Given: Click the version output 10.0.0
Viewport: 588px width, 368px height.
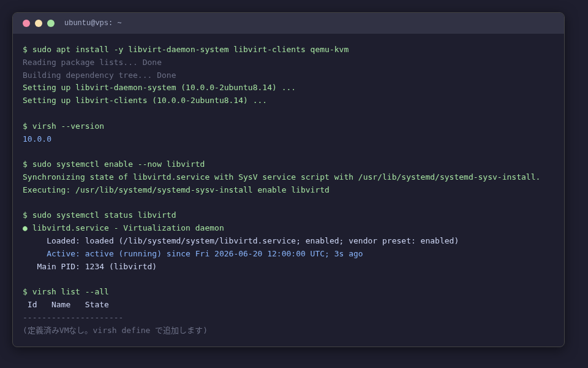Looking at the screenshot, I should coord(37,139).
